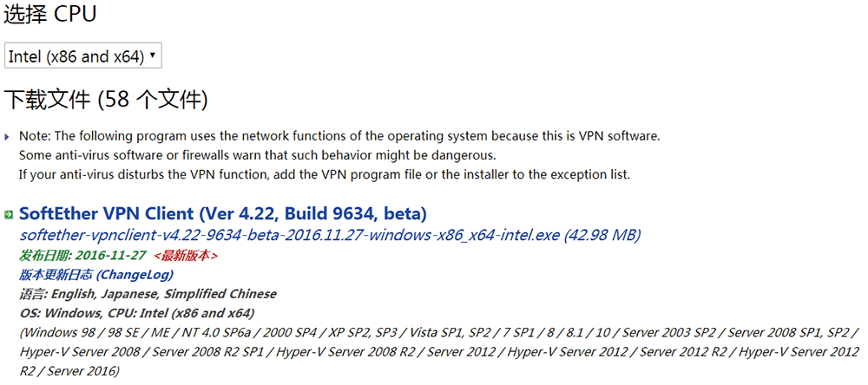The height and width of the screenshot is (385, 868).
Task: Open the 版本更新日志 (ChangeLog) link
Action: [96, 274]
